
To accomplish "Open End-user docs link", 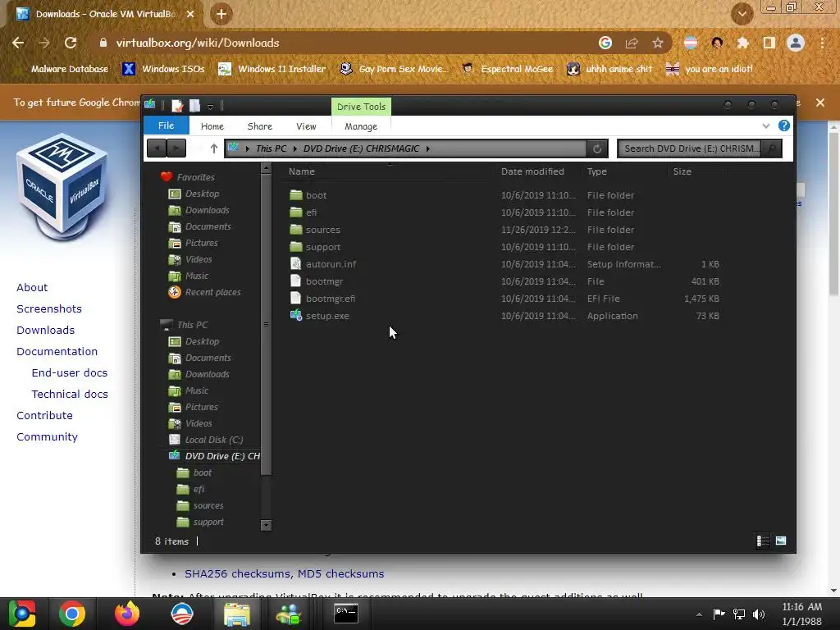I will pyautogui.click(x=70, y=373).
